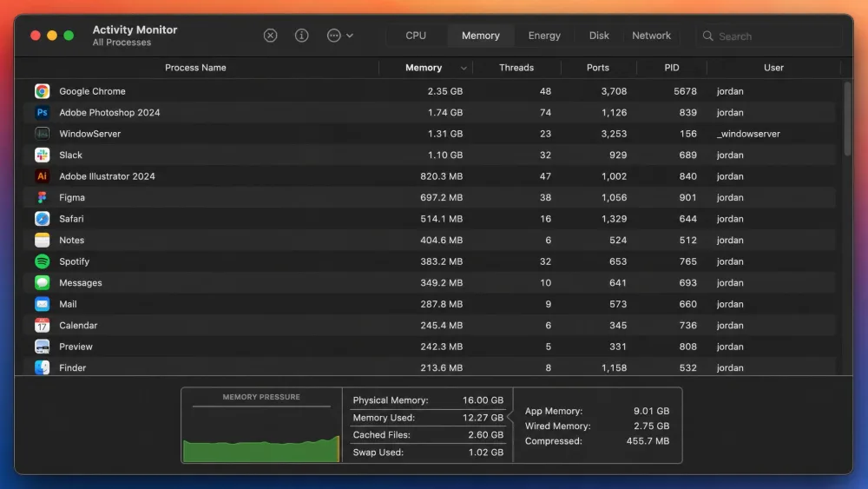The image size is (868, 489).
Task: Open the Network tab
Action: [x=651, y=36]
